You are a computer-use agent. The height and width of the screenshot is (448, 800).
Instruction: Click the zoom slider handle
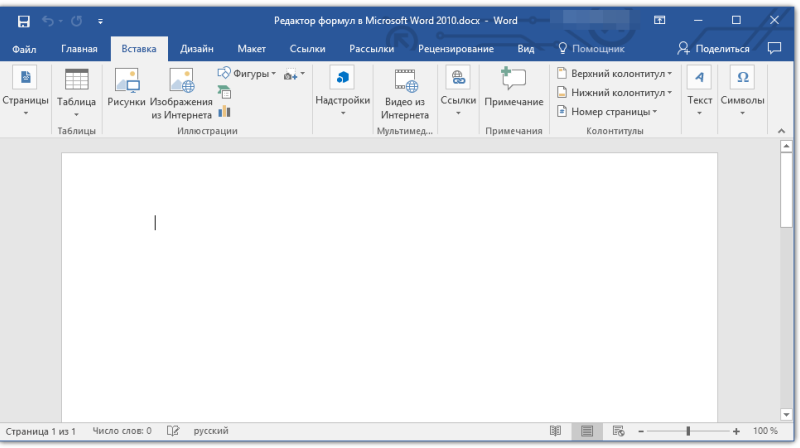688,431
